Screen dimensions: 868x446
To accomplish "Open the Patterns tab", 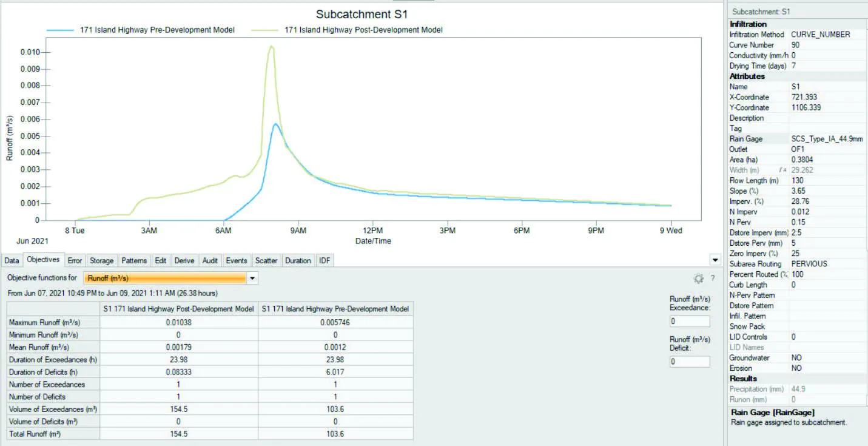I will (134, 260).
